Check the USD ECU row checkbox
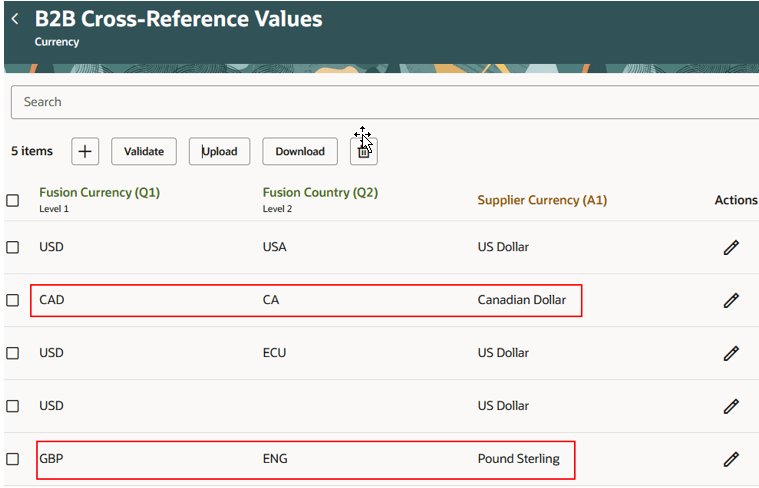Screen dimensions: 759x488 [x=13, y=353]
